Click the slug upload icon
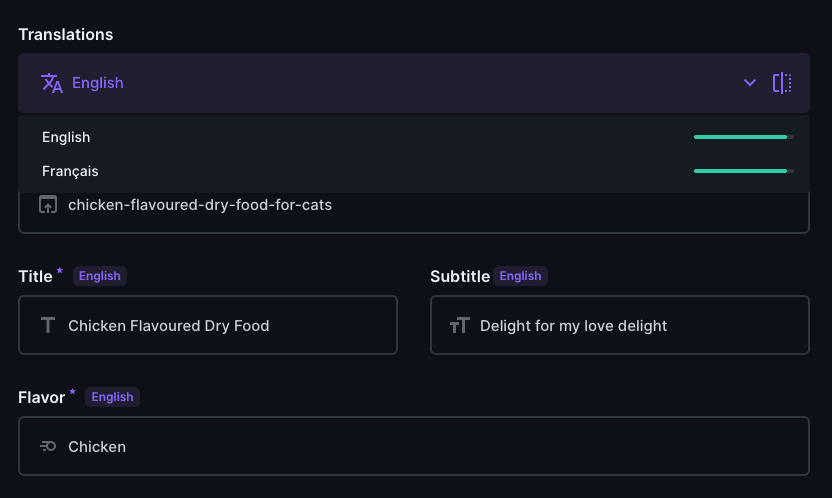Image resolution: width=832 pixels, height=498 pixels. point(48,205)
